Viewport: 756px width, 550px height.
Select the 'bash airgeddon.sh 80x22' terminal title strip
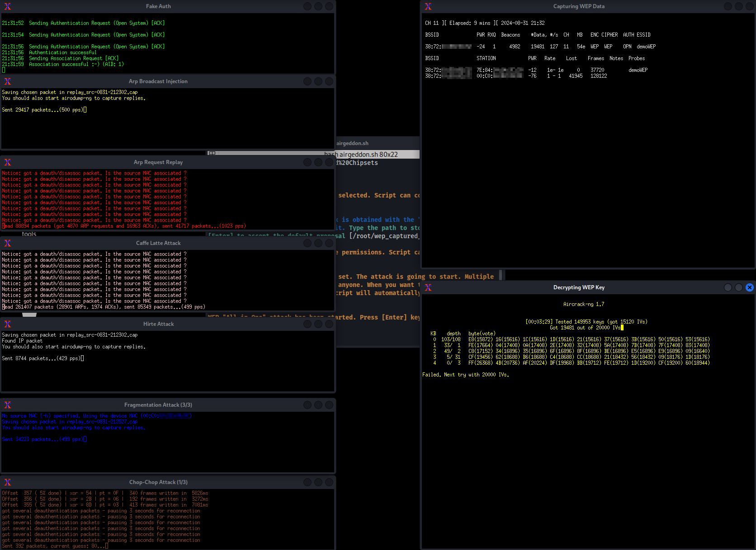[x=361, y=155]
